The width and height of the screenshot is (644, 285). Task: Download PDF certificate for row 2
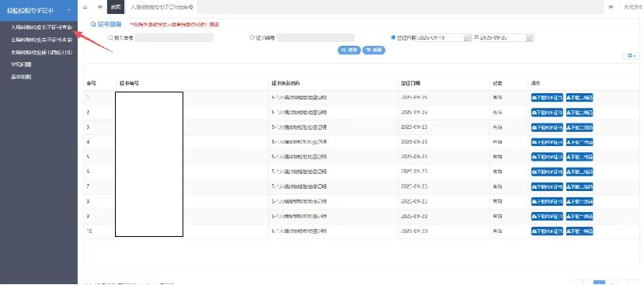tap(547, 113)
